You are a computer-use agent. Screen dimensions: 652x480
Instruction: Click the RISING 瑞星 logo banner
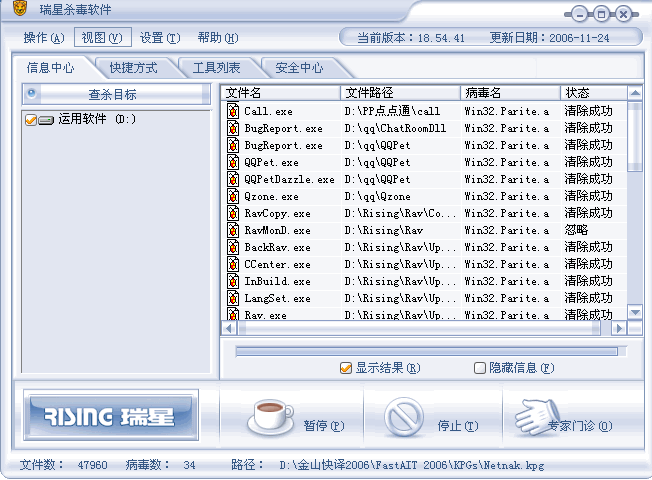pyautogui.click(x=111, y=415)
